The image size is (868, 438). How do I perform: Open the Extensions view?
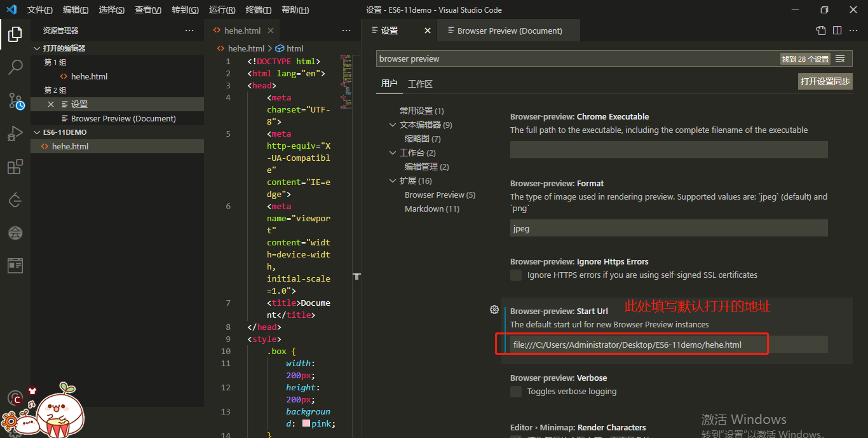[15, 167]
